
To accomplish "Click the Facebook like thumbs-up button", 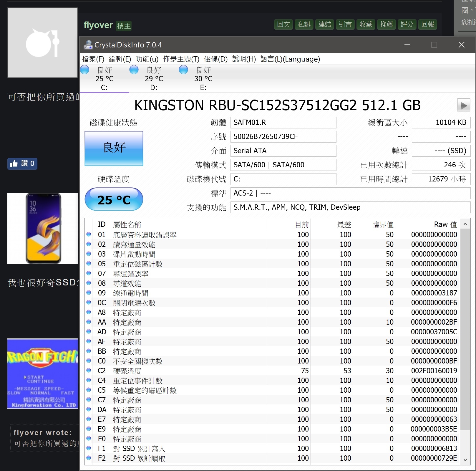I will pos(22,163).
